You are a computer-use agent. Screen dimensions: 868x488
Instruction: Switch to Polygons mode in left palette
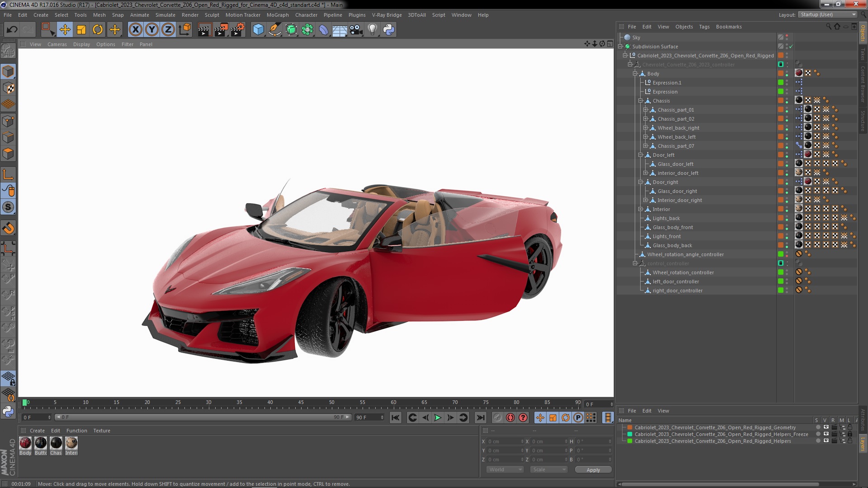tap(8, 154)
